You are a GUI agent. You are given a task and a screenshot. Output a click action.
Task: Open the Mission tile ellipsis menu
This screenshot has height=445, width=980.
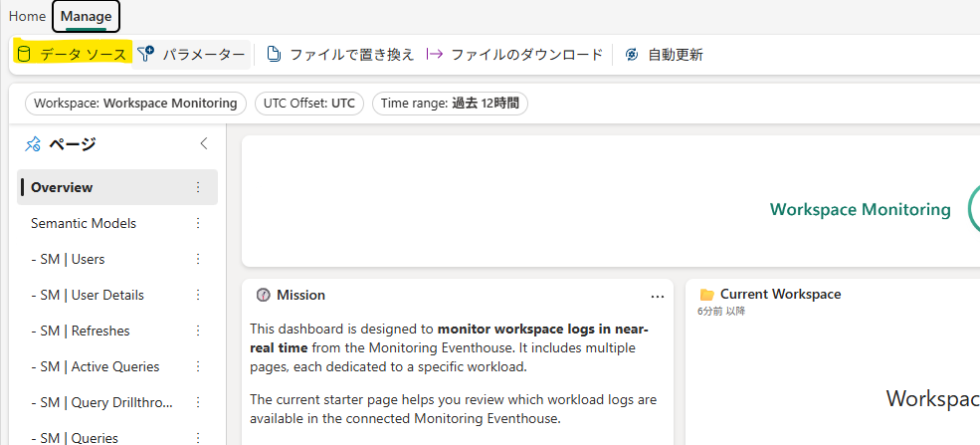(658, 297)
